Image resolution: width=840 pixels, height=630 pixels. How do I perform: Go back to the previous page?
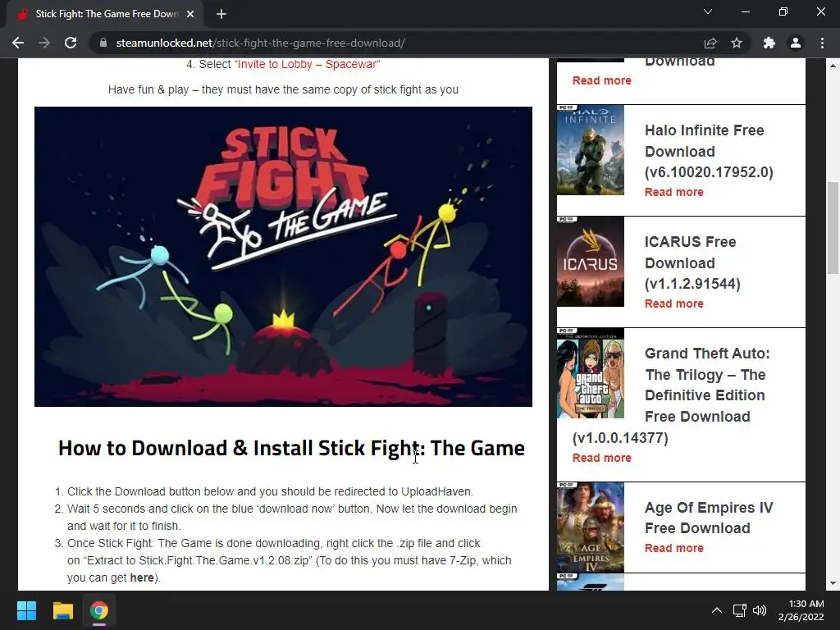[x=18, y=43]
